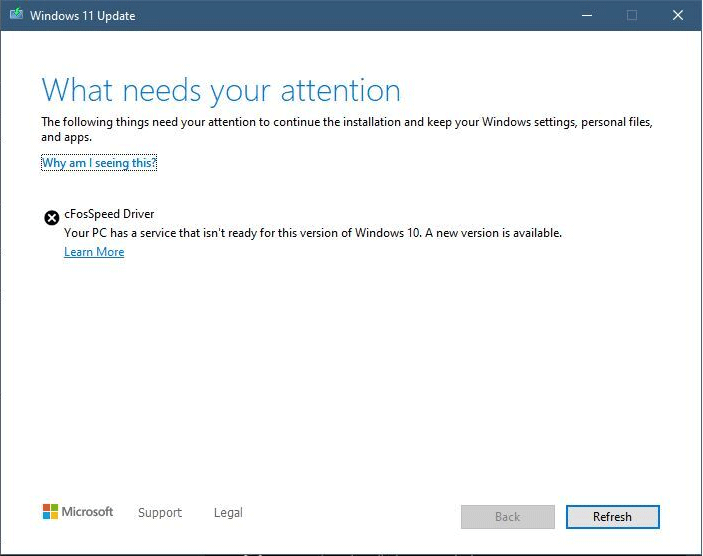Click the greyed-out Back button

(x=508, y=517)
